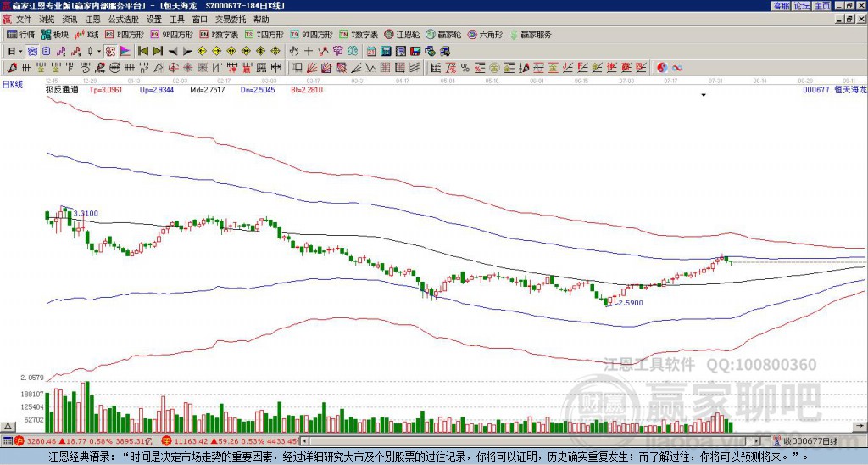Click the blue-red wave cycle icon
Screen dimensions: 868x465
pyautogui.click(x=677, y=68)
